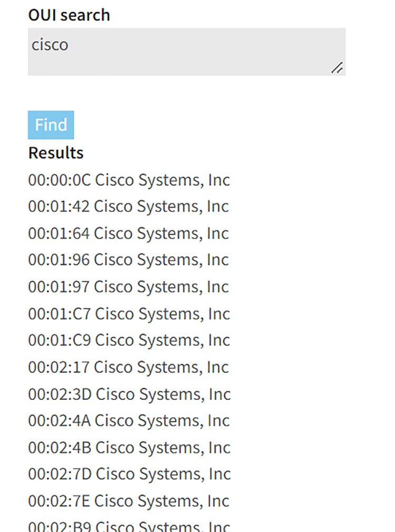Select the 00:00:0C Cisco Systems result
Screen dimensions: 395x532
pyautogui.click(x=129, y=180)
